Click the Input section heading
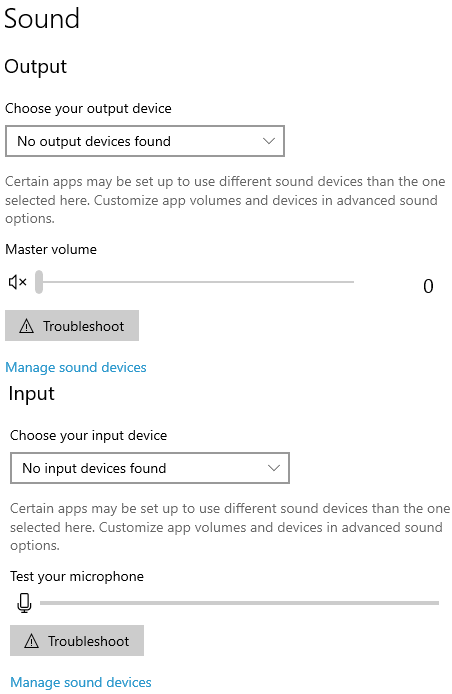The image size is (452, 694). [31, 394]
